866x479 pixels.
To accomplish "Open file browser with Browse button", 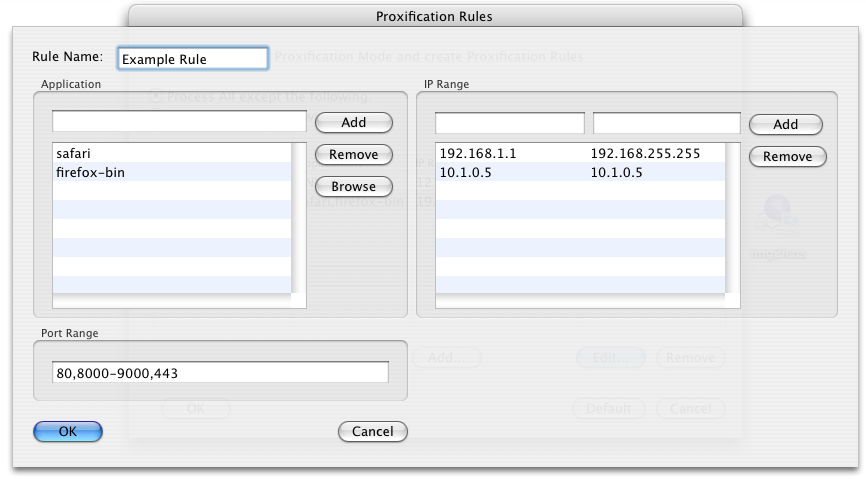I will point(353,186).
